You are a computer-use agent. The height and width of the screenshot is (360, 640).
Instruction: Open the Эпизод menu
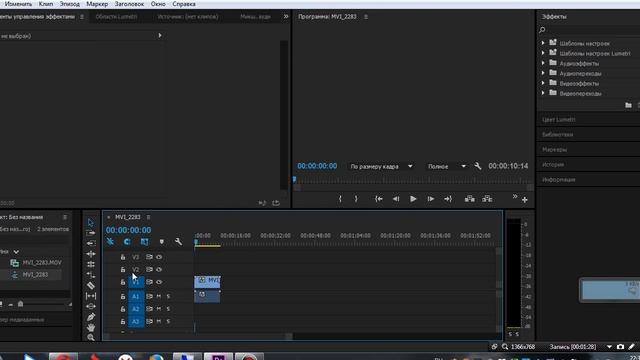click(x=69, y=4)
